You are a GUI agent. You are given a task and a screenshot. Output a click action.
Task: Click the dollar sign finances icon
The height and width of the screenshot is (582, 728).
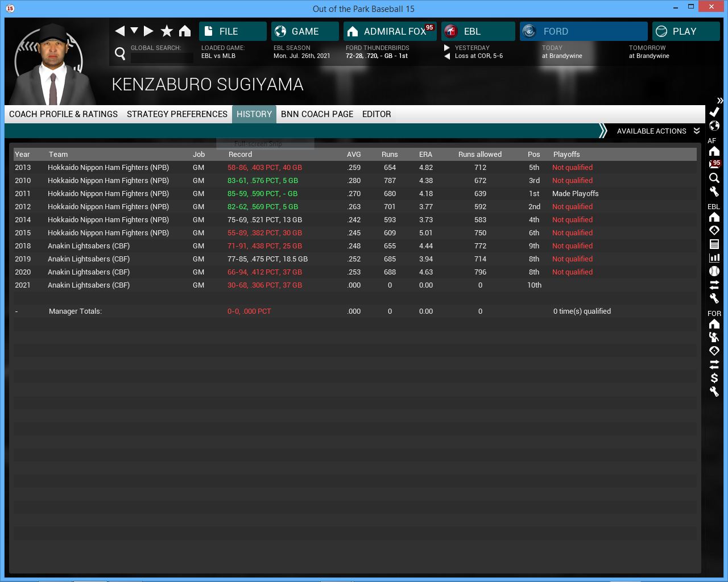714,378
